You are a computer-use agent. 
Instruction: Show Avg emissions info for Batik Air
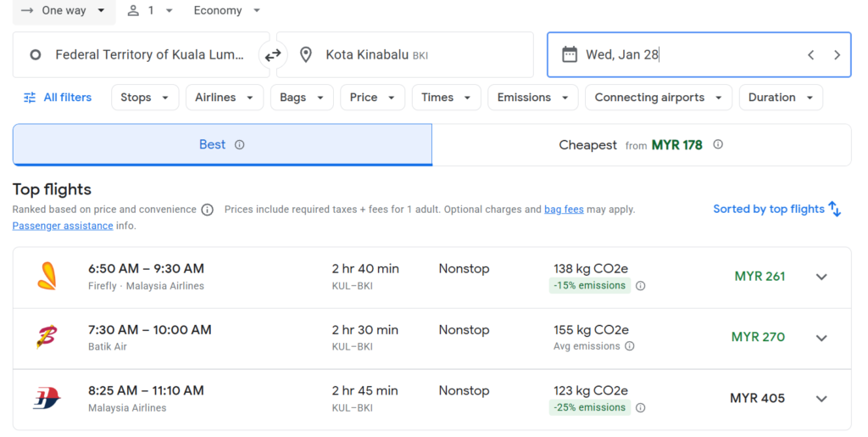[x=629, y=346]
